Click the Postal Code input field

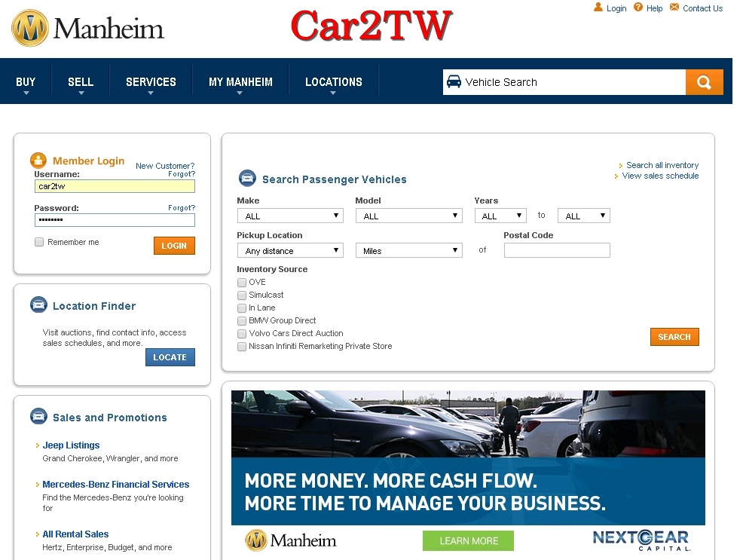pos(556,251)
